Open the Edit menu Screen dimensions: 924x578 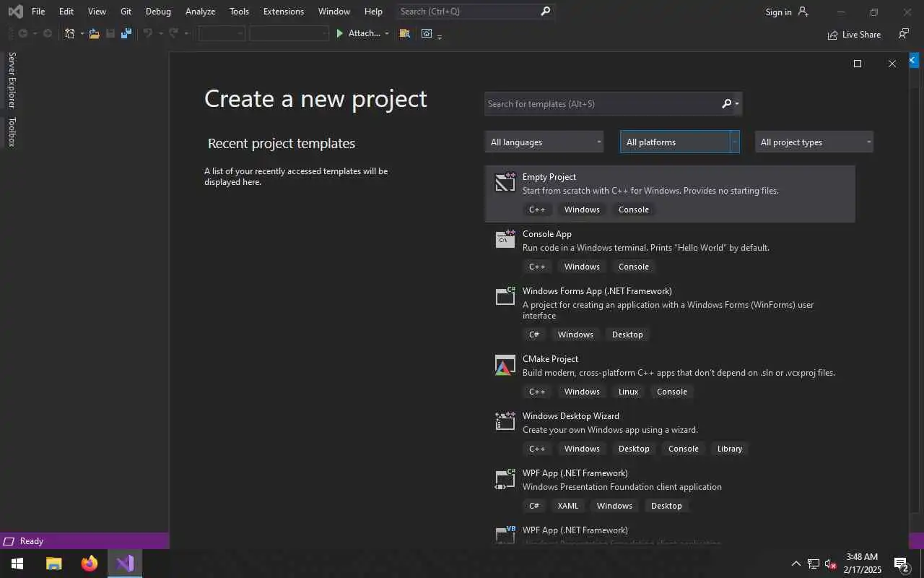point(66,12)
